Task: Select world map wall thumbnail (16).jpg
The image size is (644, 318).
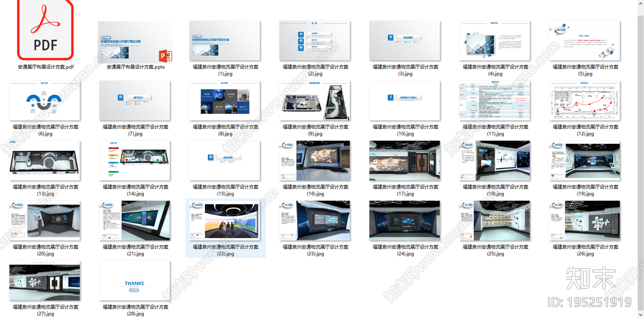Action: coord(315,160)
